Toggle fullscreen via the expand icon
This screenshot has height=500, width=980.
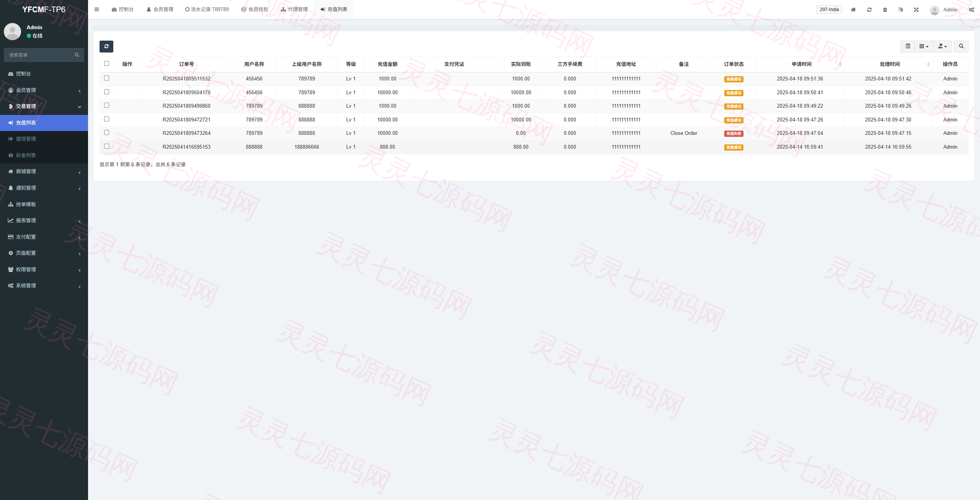916,10
